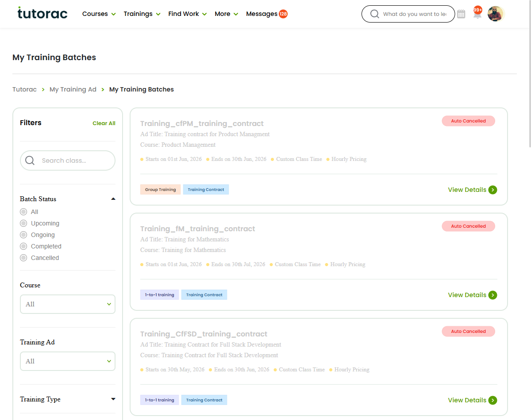Screen dimensions: 531x420
Task: Click Training Contract tag on Training_fM card
Action: 204,295
